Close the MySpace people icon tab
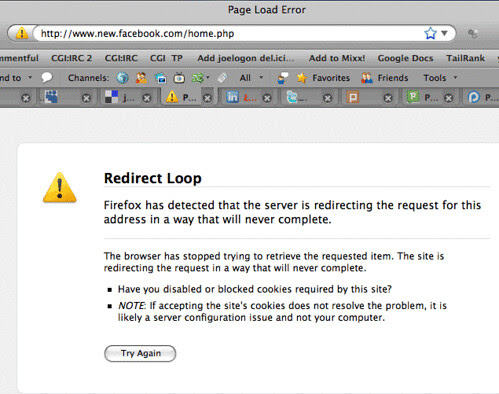 [86, 98]
